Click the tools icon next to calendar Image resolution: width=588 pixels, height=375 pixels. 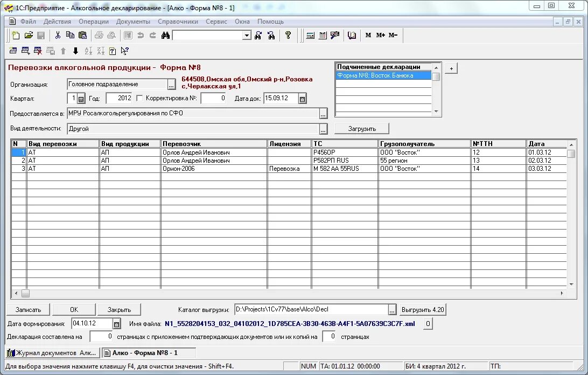[335, 35]
